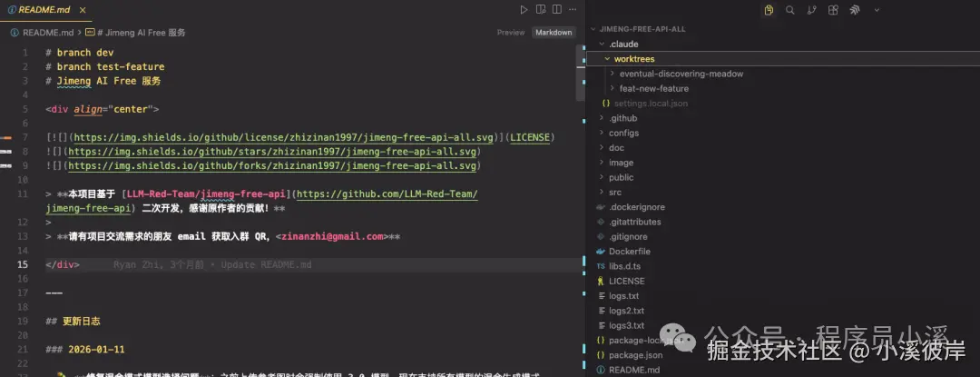
Task: Open the Dockerfile in explorer
Action: (x=630, y=252)
